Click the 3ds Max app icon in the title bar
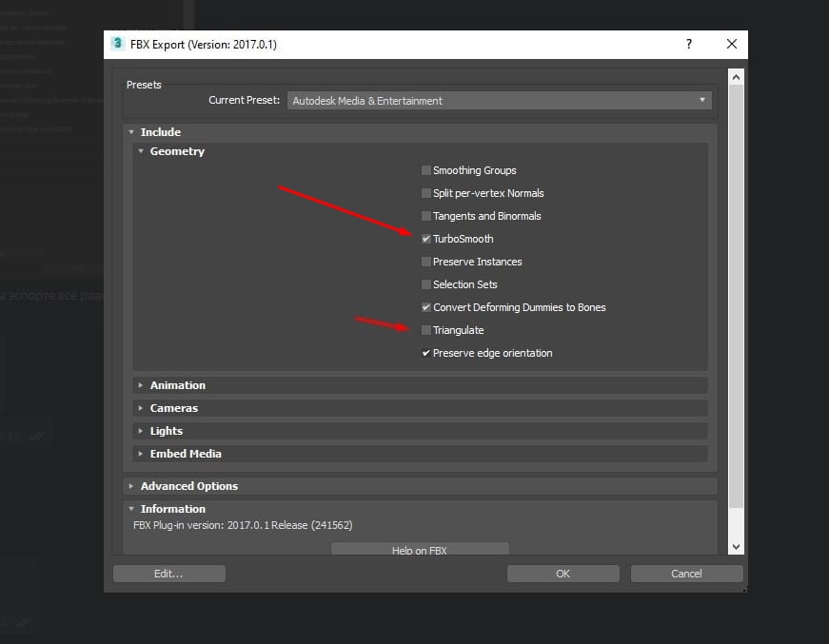The height and width of the screenshot is (644, 829). point(117,44)
